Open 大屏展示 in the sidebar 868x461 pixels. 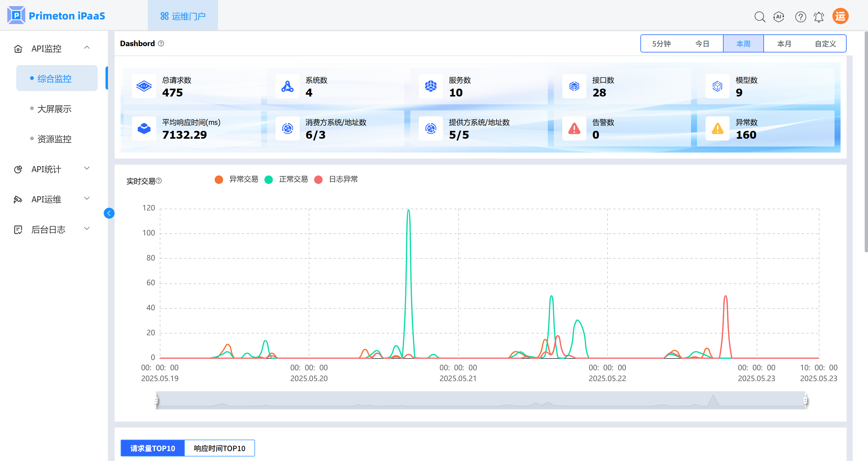coord(54,109)
